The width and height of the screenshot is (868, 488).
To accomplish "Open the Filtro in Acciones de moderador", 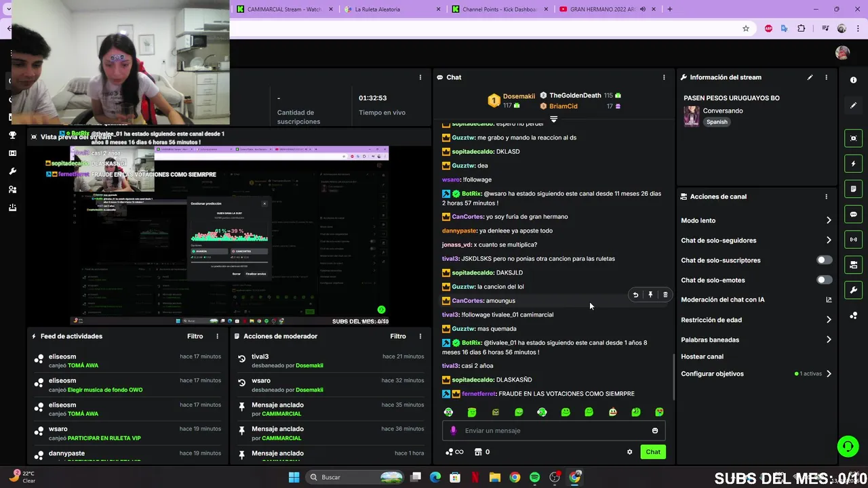I will click(x=398, y=336).
